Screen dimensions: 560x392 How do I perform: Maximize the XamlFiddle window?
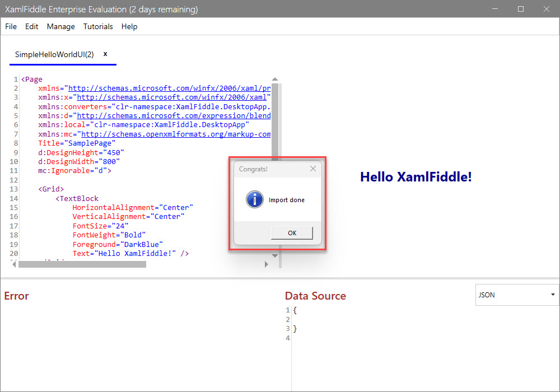coord(521,9)
